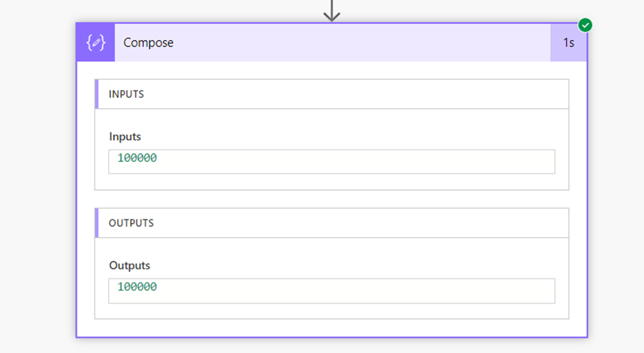Viewport: 644px width, 353px height.
Task: Click the Compose curly-brace action icon
Action: (x=96, y=42)
